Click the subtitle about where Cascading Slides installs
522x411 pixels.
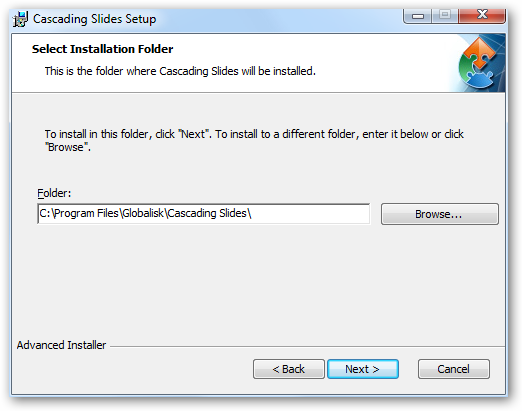(x=180, y=71)
